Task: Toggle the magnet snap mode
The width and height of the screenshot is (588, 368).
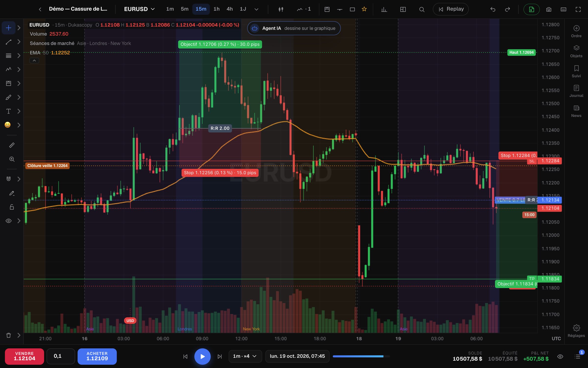Action: pos(9,179)
